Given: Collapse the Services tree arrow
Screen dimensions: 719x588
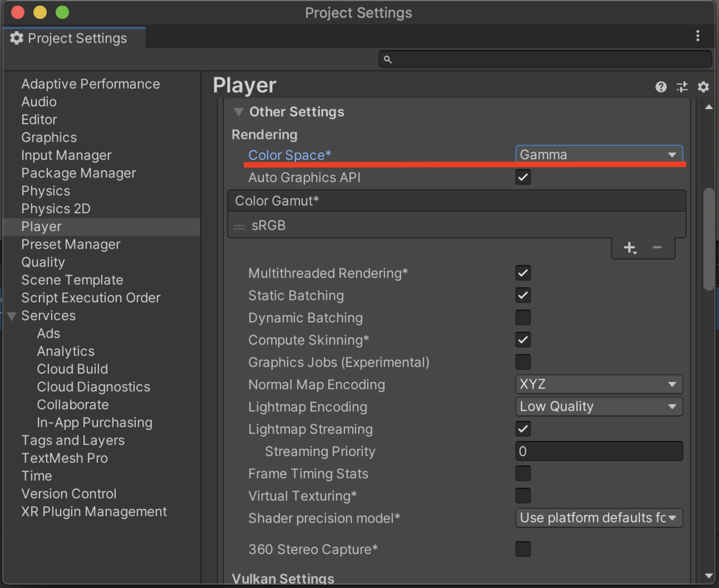Looking at the screenshot, I should 11,316.
